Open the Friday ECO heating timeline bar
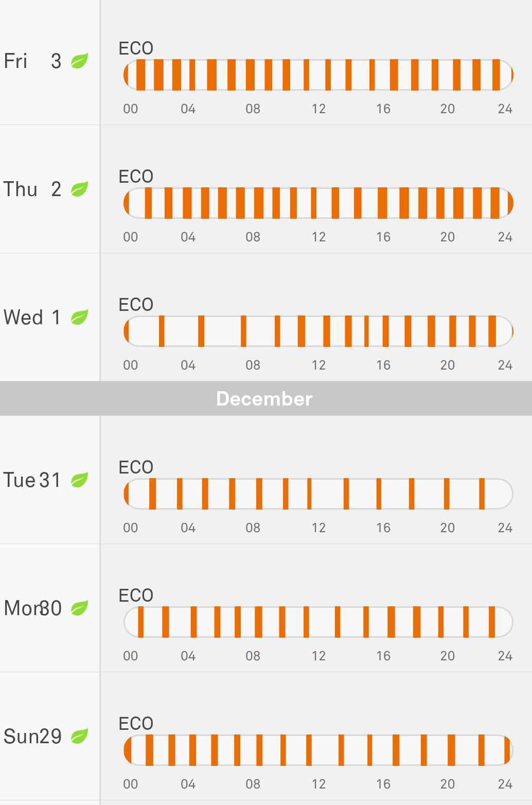The width and height of the screenshot is (532, 805). (318, 75)
